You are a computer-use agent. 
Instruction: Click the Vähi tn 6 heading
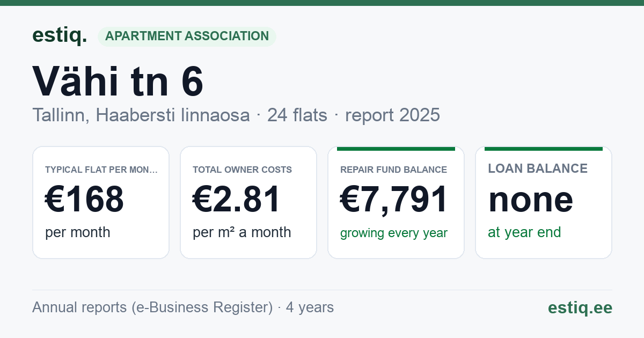point(118,82)
